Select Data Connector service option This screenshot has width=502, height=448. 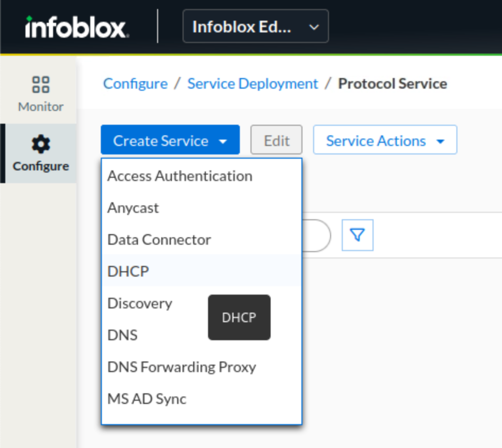[x=159, y=239]
